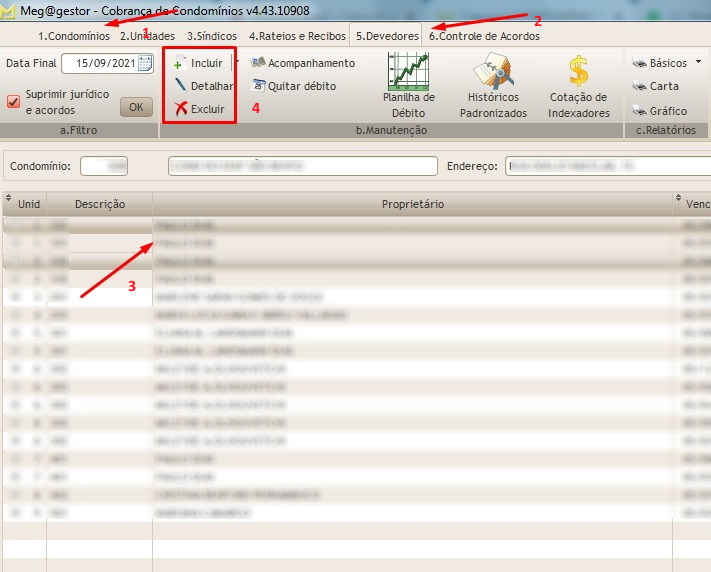Expand the Básicos report dropdown arrow

coord(698,62)
